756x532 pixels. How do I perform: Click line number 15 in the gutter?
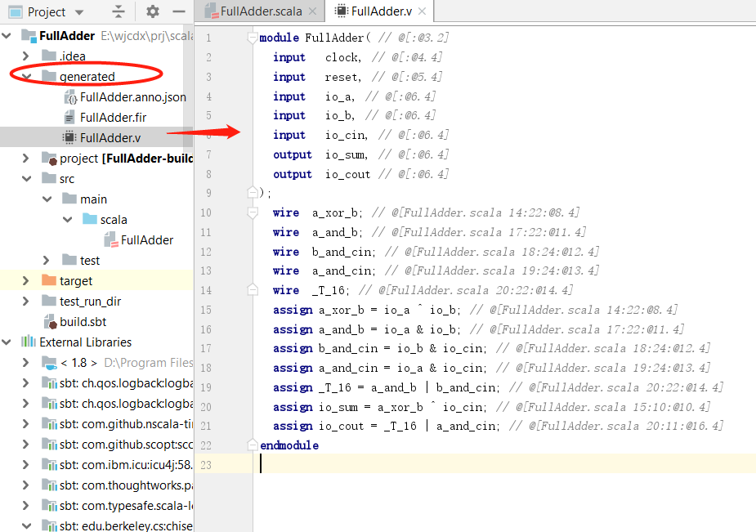(x=206, y=310)
